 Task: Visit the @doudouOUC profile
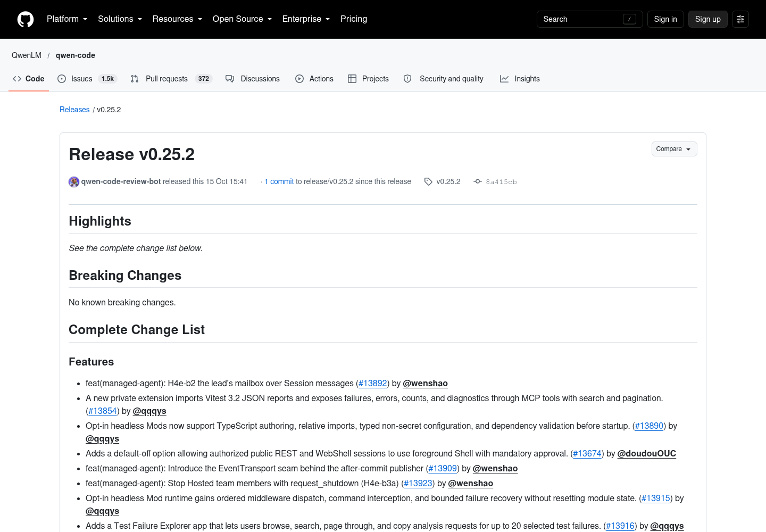click(647, 453)
